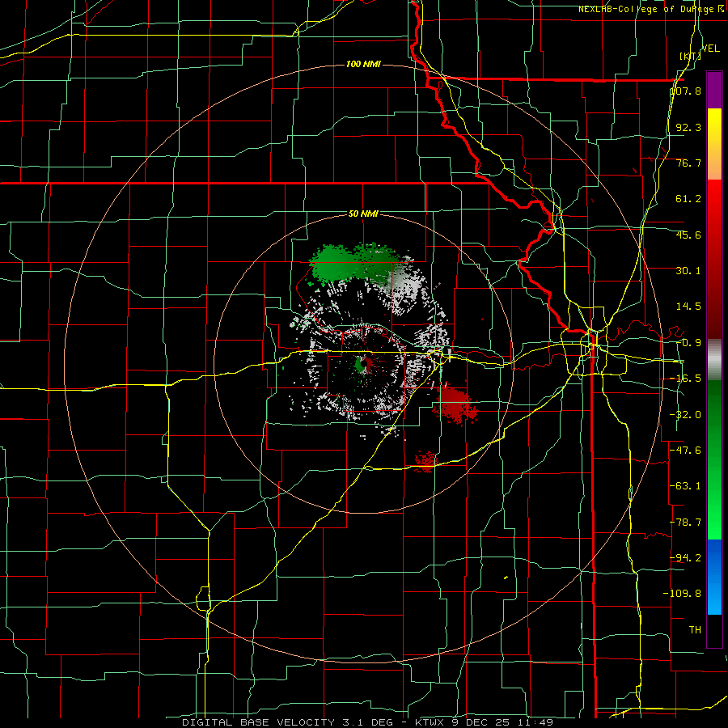Select the -94.2 value on the velocity scale
Viewport: 728px width, 728px height.
[685, 557]
